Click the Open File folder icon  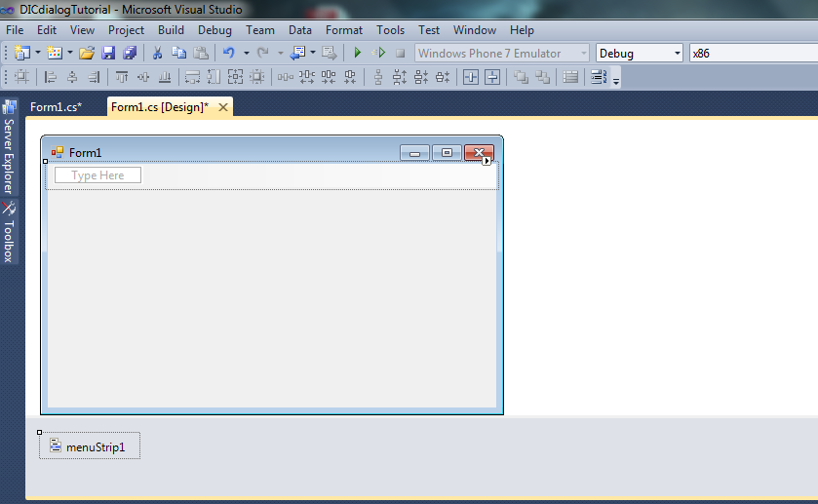coord(87,53)
